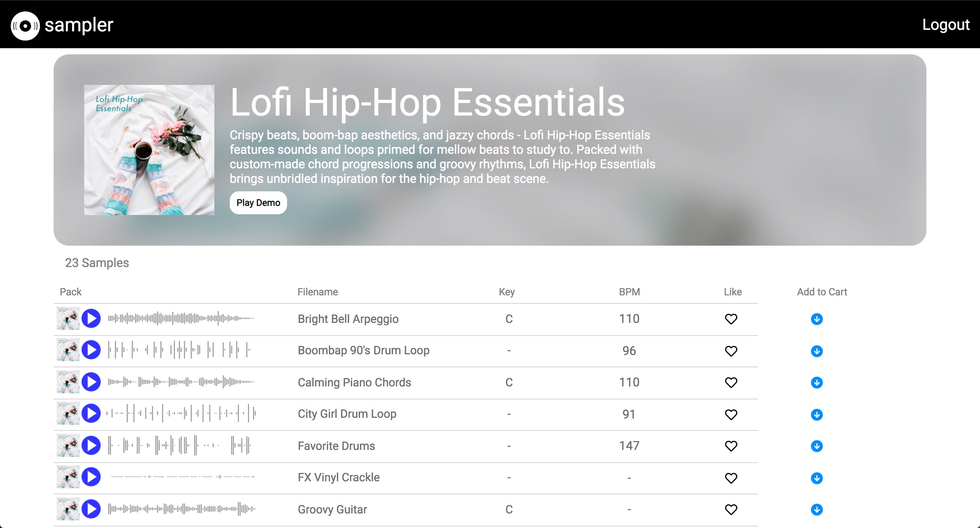Seek in Groovy Guitar waveform
The image size is (980, 528).
point(182,509)
